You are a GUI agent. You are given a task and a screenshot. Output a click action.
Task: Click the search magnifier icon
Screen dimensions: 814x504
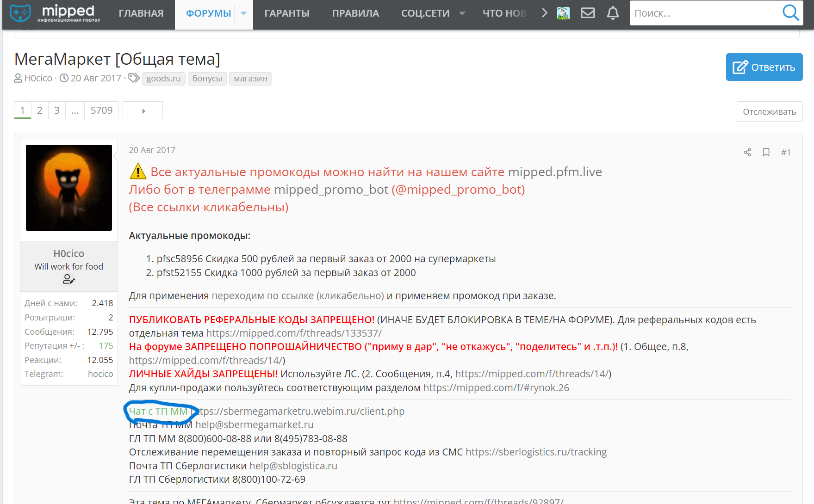pyautogui.click(x=791, y=13)
